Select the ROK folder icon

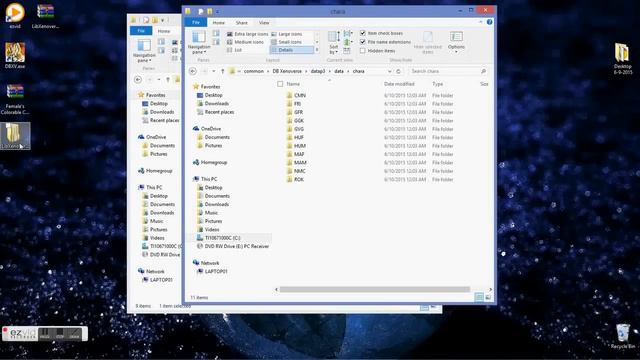[289, 179]
